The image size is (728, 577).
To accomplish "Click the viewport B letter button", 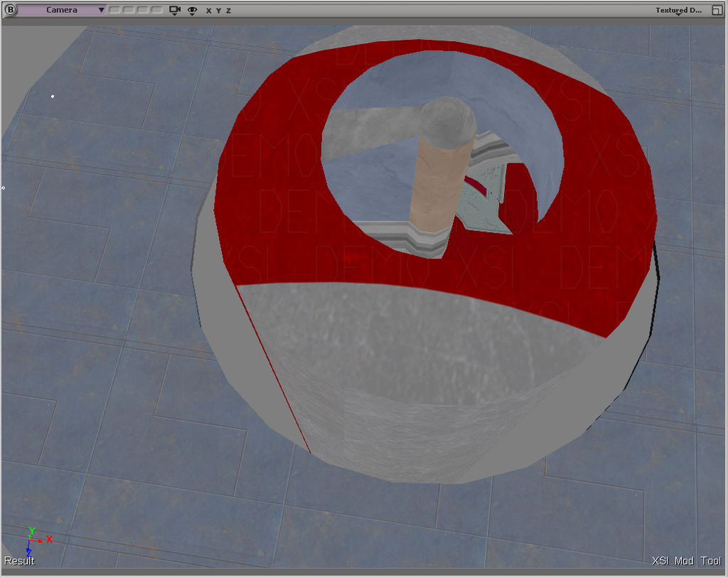I will pos(10,10).
